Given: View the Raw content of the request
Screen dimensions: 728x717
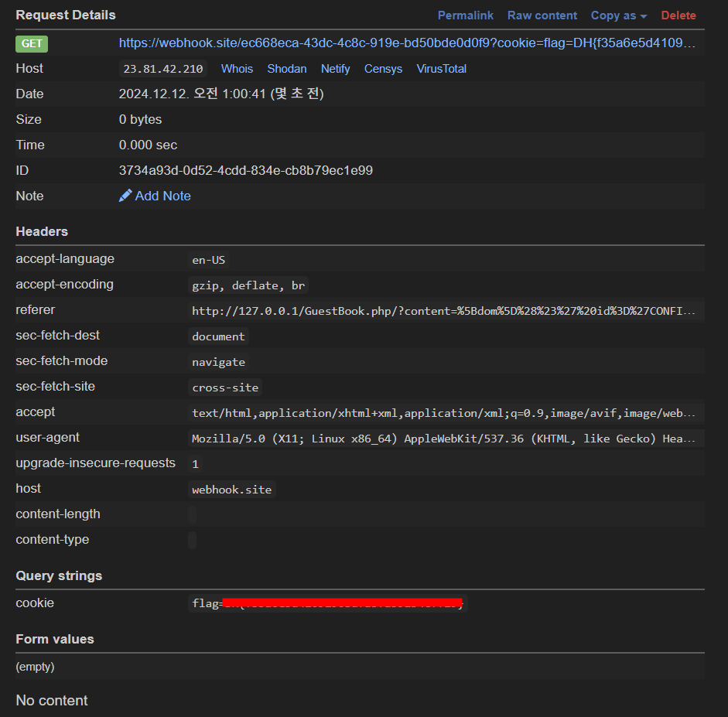Looking at the screenshot, I should point(542,15).
